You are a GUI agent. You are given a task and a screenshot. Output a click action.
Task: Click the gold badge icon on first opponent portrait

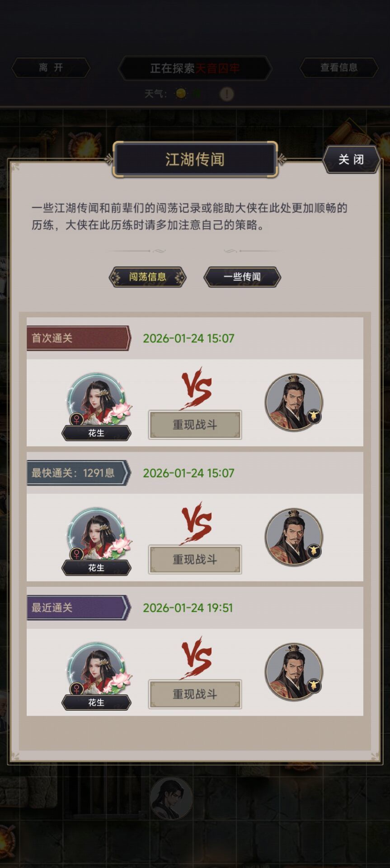pos(314,416)
